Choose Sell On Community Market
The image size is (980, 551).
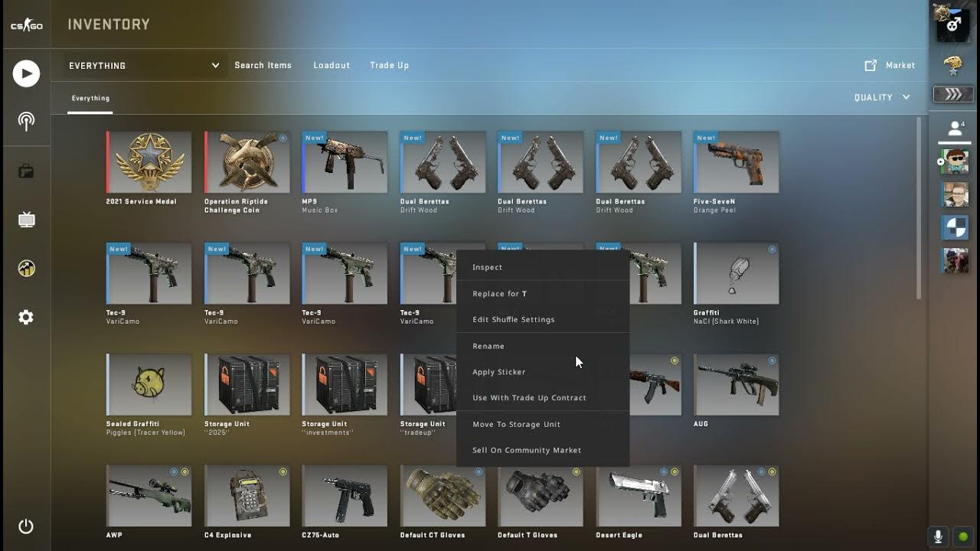543,450
